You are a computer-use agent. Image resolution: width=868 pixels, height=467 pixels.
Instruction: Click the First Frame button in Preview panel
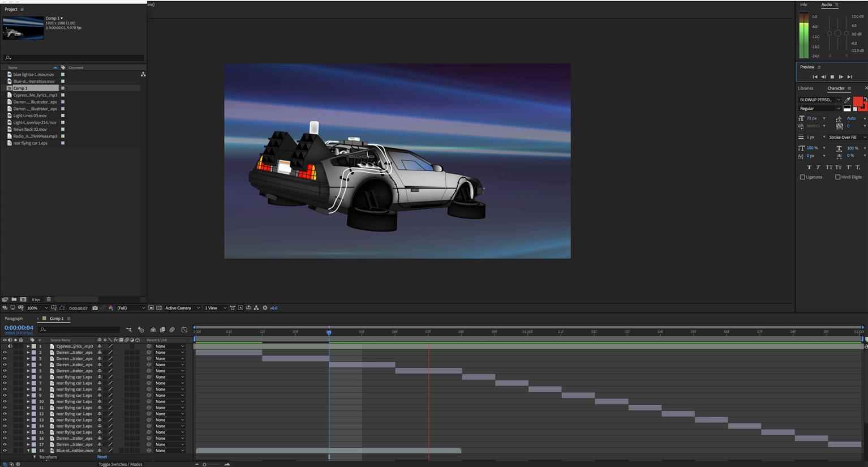[815, 76]
